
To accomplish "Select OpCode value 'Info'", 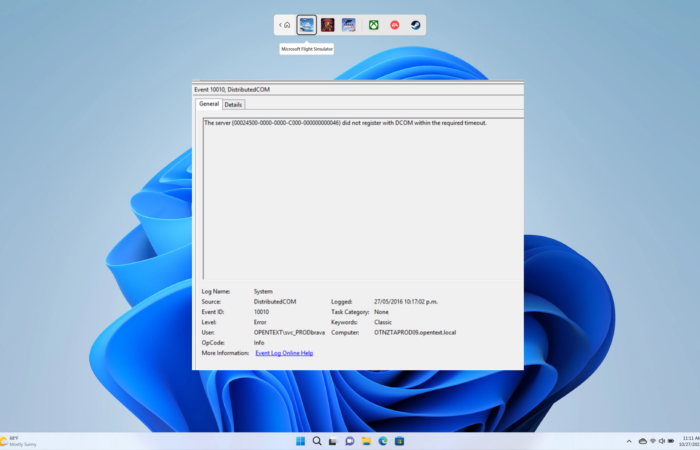I will [259, 342].
